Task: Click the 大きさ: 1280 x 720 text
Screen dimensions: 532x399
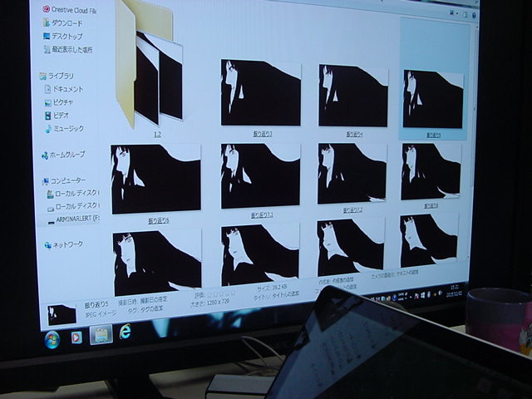Action: [210, 303]
